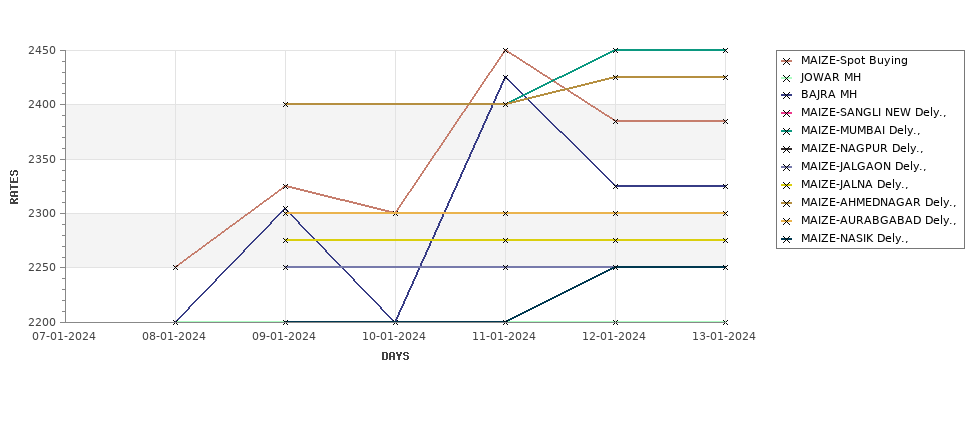Click the RATES axis title
975x429 pixels.
point(14,187)
